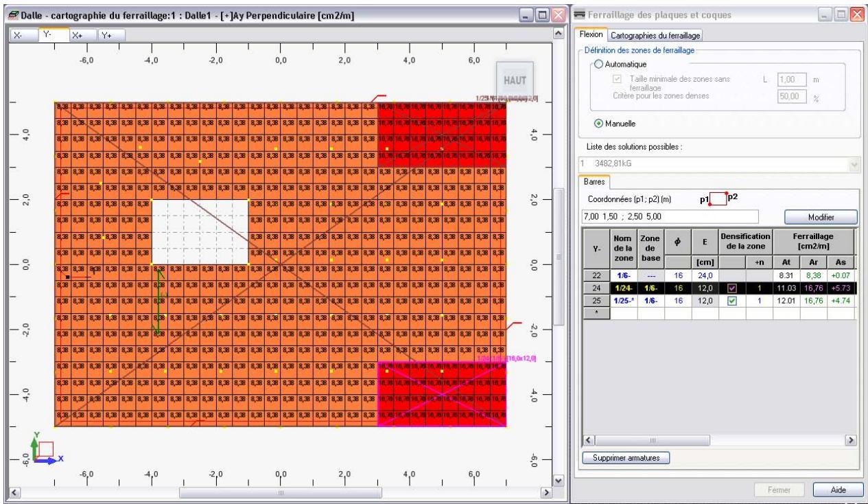Viewport: 868px width, 504px height.
Task: Click scroll-left arrow of the table
Action: (x=587, y=439)
